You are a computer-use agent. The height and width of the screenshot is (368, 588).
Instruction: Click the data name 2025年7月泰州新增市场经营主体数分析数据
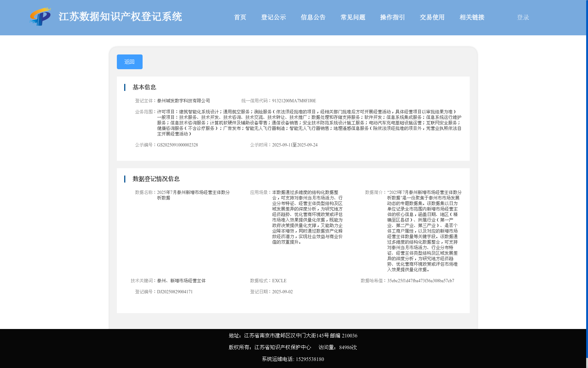click(193, 195)
